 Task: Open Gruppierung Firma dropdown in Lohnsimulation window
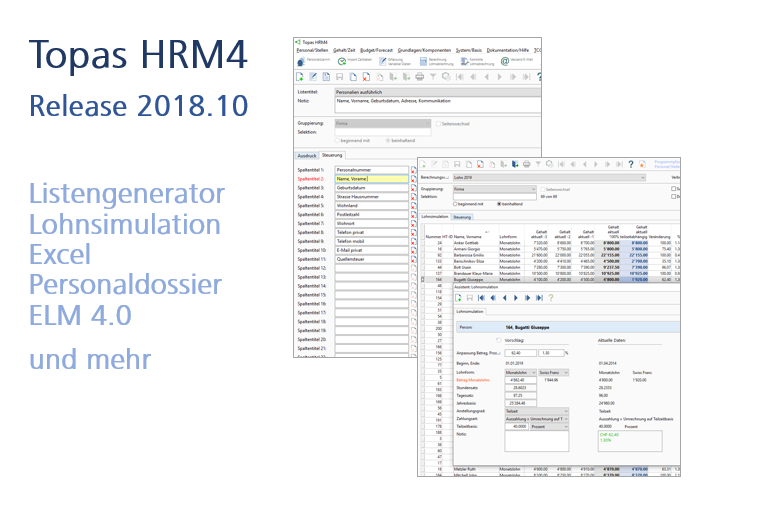495,189
